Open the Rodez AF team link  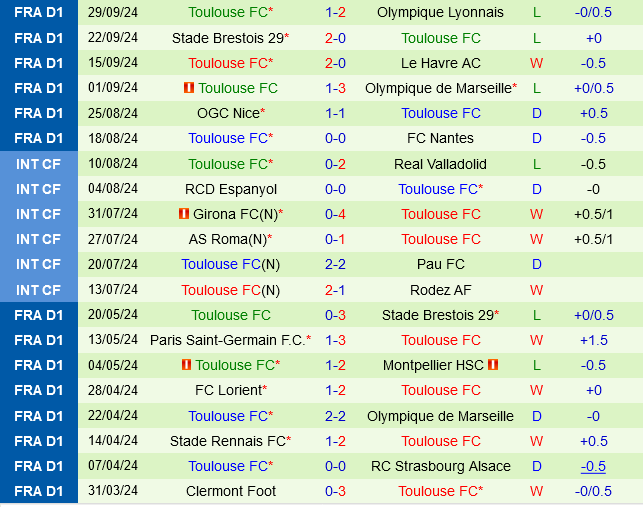click(440, 290)
